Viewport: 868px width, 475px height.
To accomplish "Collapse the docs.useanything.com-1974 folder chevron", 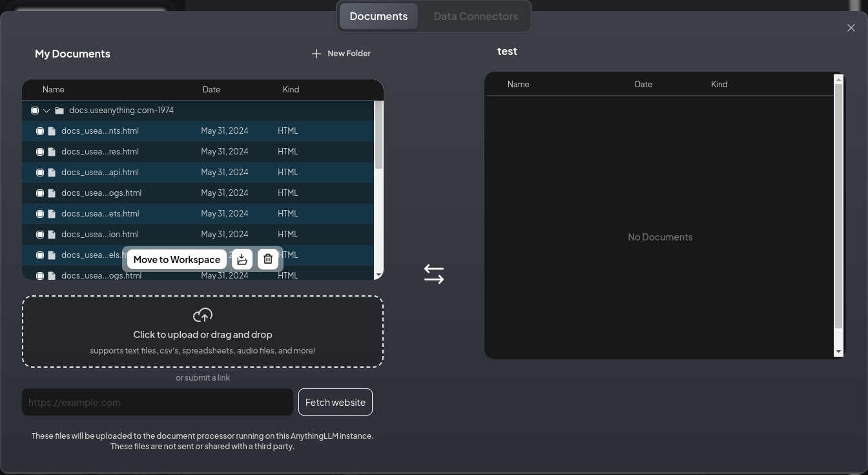I will click(46, 111).
